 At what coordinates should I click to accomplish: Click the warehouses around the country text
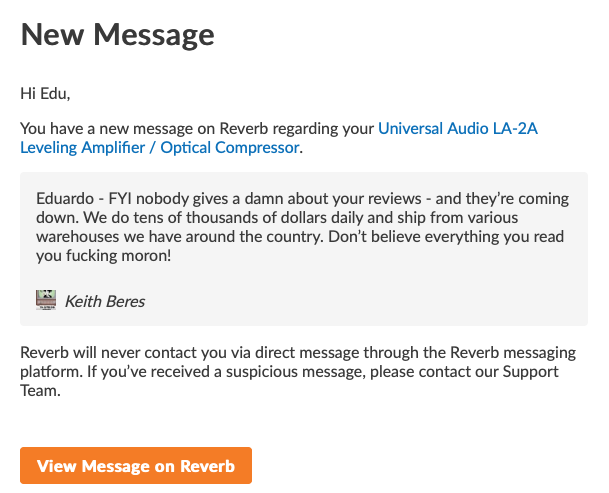tap(180, 237)
